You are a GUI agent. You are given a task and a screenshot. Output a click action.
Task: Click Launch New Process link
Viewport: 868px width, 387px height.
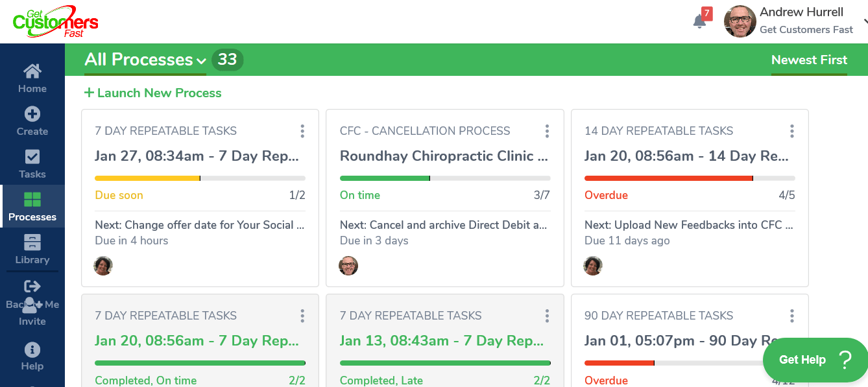[x=153, y=93]
